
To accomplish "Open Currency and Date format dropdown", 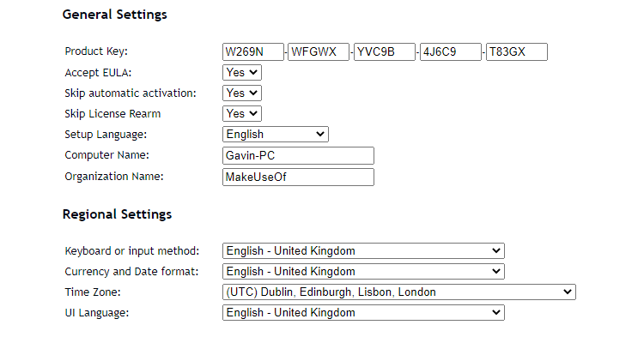I will (x=362, y=272).
